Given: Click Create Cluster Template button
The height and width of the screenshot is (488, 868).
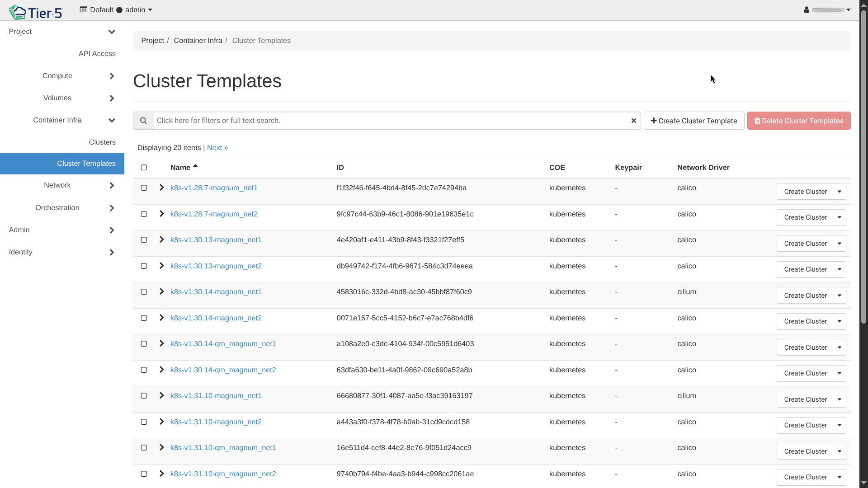Looking at the screenshot, I should pyautogui.click(x=693, y=121).
